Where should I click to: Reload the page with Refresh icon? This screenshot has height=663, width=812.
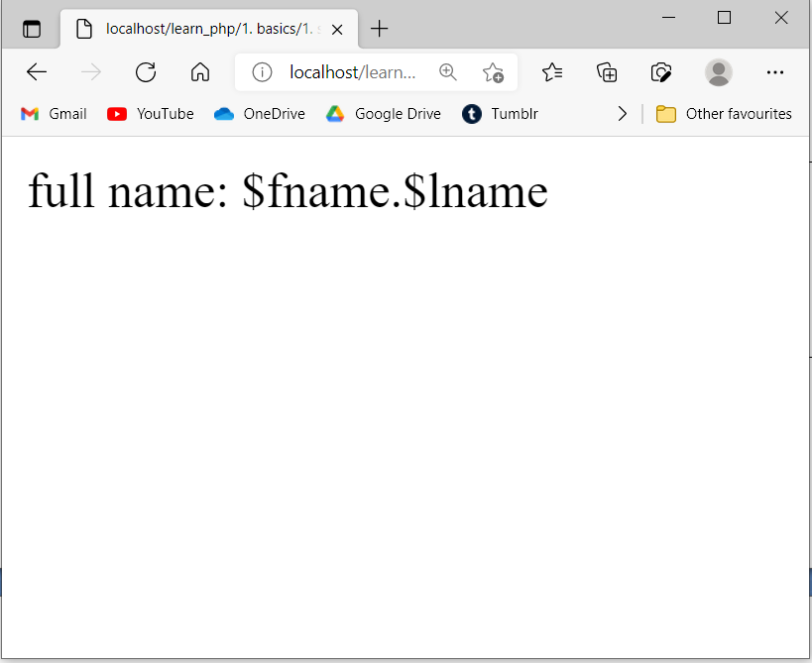click(146, 72)
